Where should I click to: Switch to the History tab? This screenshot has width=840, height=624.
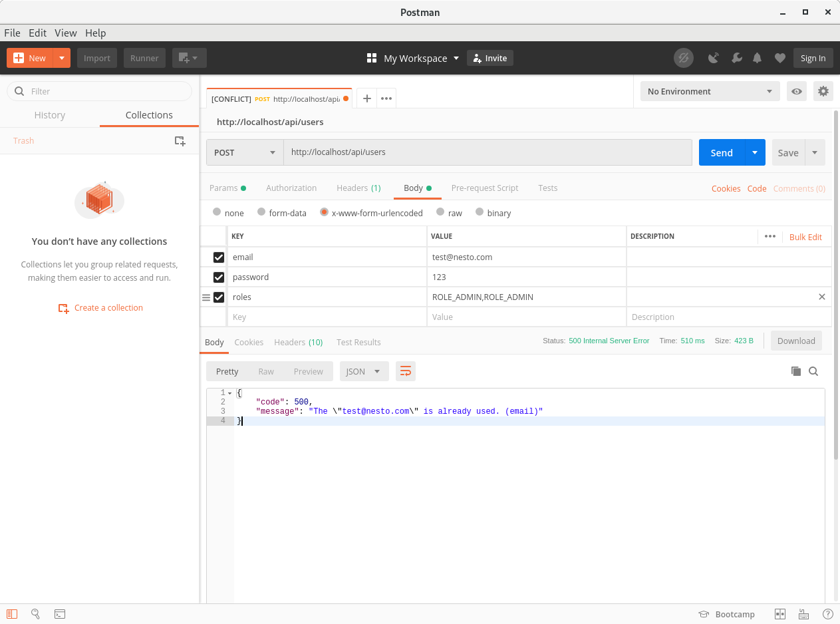tap(50, 115)
